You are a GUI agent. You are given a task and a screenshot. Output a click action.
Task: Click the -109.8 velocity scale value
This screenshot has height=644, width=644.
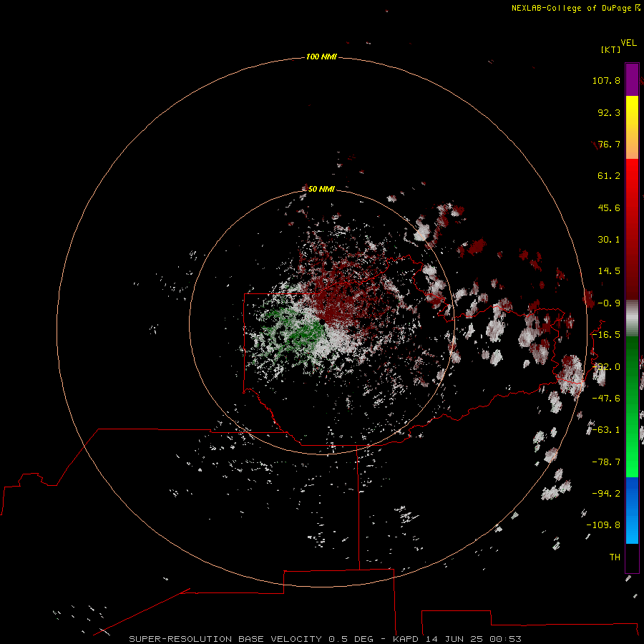603,525
